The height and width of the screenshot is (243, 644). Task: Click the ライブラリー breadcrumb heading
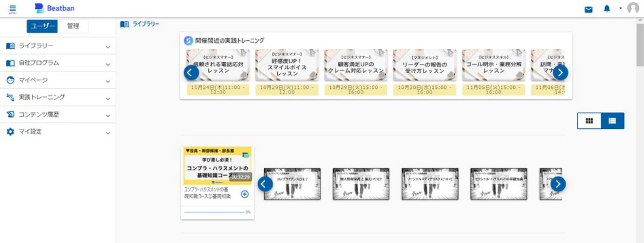pos(146,24)
